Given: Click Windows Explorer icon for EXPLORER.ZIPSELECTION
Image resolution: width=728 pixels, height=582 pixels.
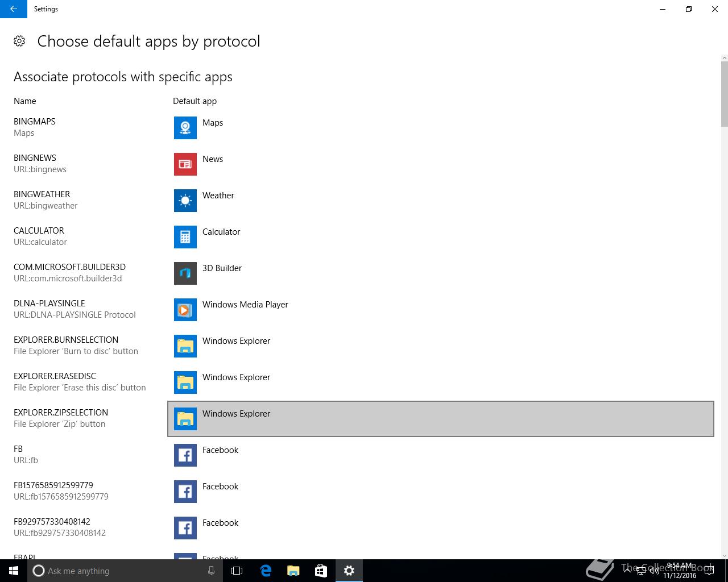Looking at the screenshot, I should point(185,419).
